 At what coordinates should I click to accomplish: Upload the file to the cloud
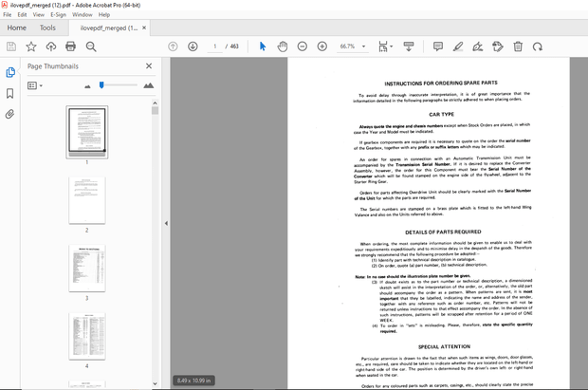[51, 46]
